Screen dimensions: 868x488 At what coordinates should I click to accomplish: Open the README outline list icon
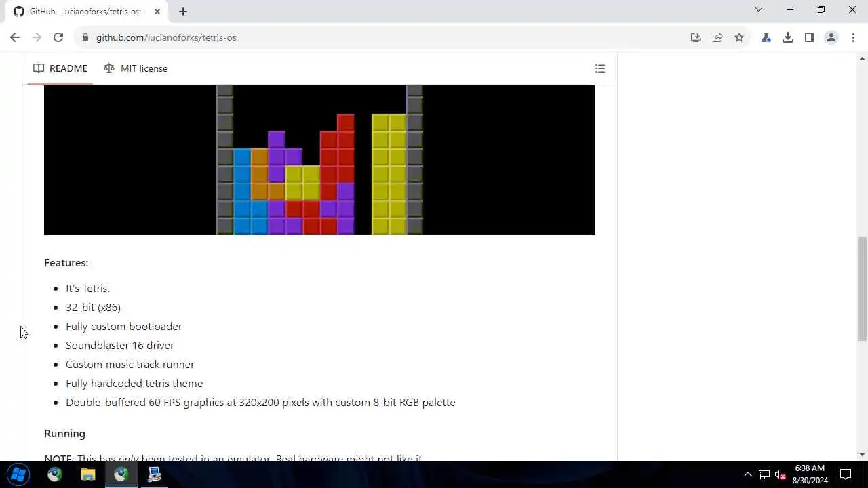tap(600, 68)
